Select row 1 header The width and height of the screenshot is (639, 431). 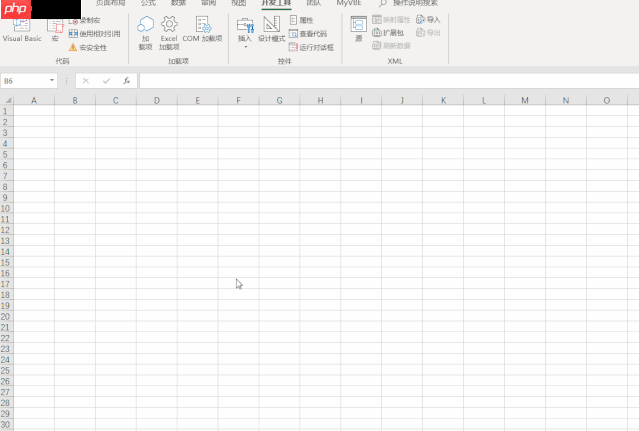6,111
